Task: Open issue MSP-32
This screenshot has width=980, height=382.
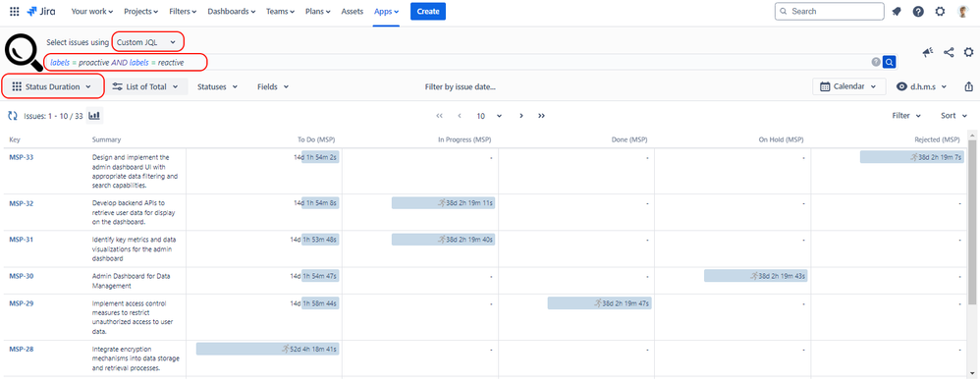Action: click(x=22, y=203)
